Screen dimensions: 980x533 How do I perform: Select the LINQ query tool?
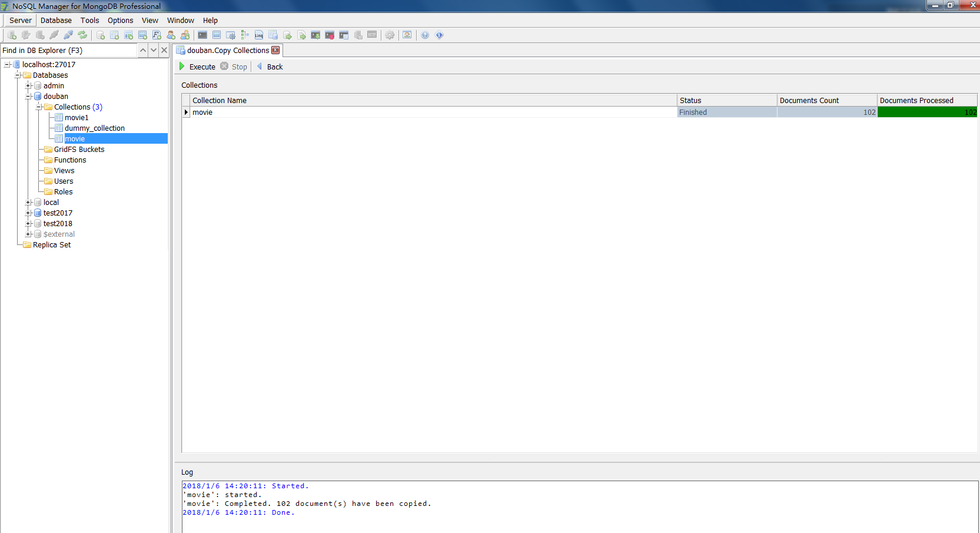click(258, 35)
